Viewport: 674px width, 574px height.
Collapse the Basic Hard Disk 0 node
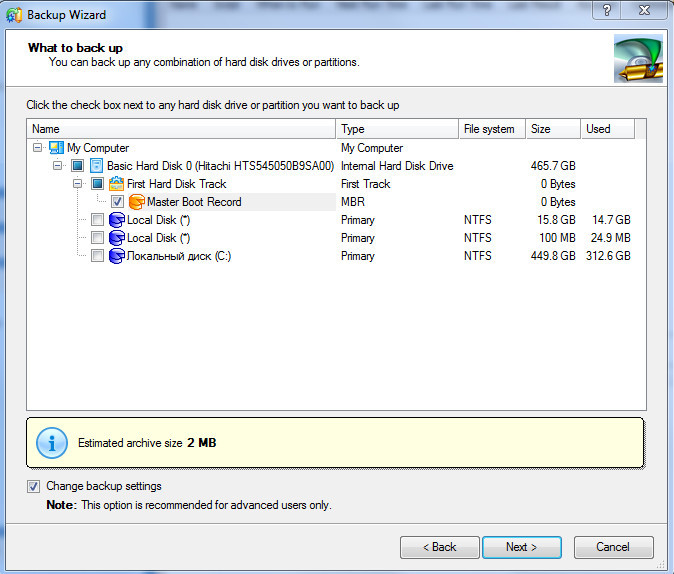[x=58, y=166]
